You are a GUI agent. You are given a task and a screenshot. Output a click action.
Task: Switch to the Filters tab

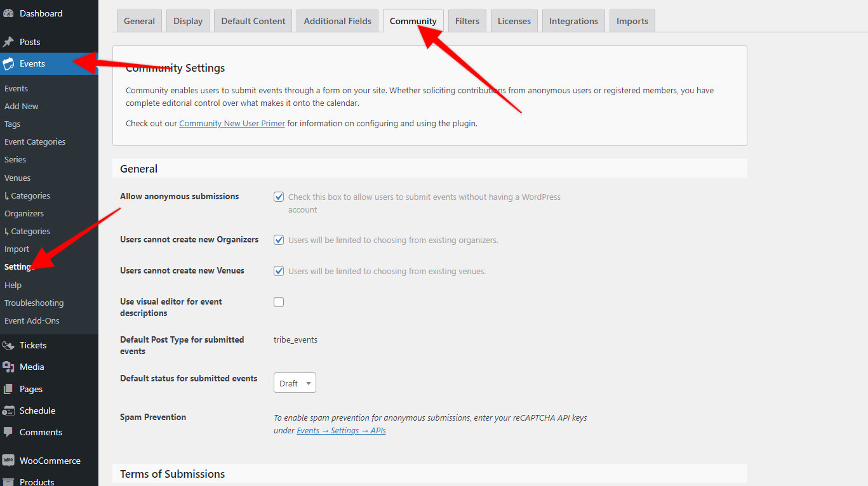pyautogui.click(x=467, y=20)
